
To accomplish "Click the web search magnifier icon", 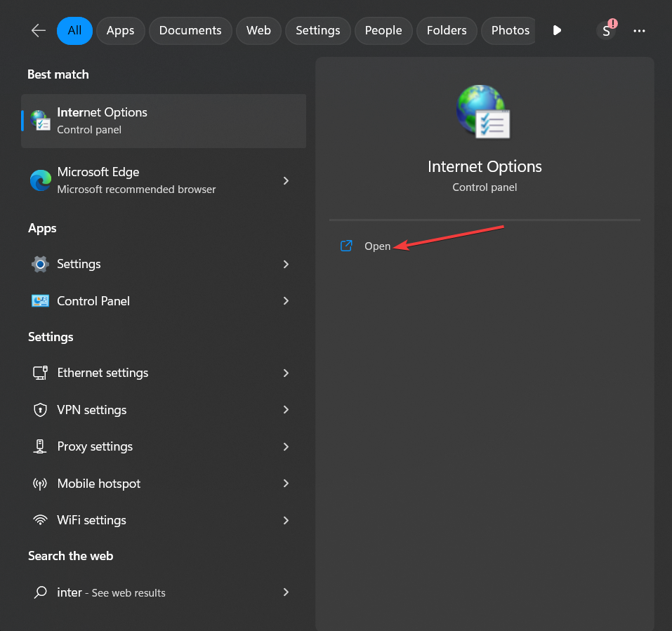I will [40, 592].
